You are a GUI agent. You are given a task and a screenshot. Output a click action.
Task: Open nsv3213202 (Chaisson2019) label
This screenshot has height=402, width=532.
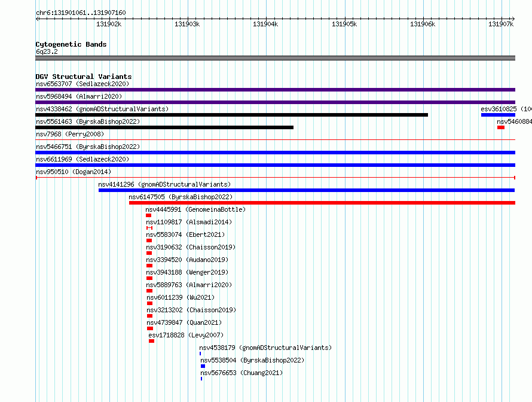pos(191,310)
